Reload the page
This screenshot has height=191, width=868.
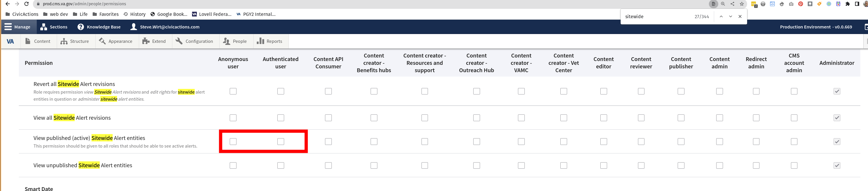tap(27, 4)
